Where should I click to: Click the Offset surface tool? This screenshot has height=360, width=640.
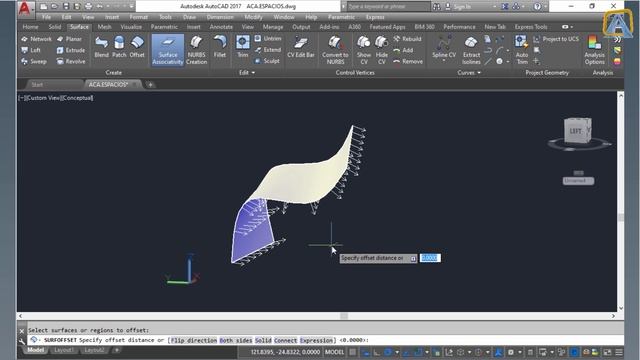click(137, 47)
